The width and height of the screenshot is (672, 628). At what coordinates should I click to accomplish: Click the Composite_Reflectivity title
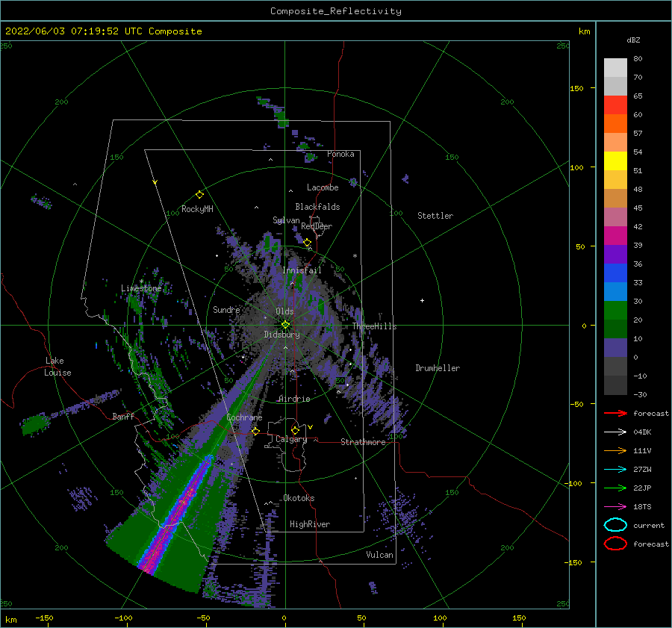(336, 11)
